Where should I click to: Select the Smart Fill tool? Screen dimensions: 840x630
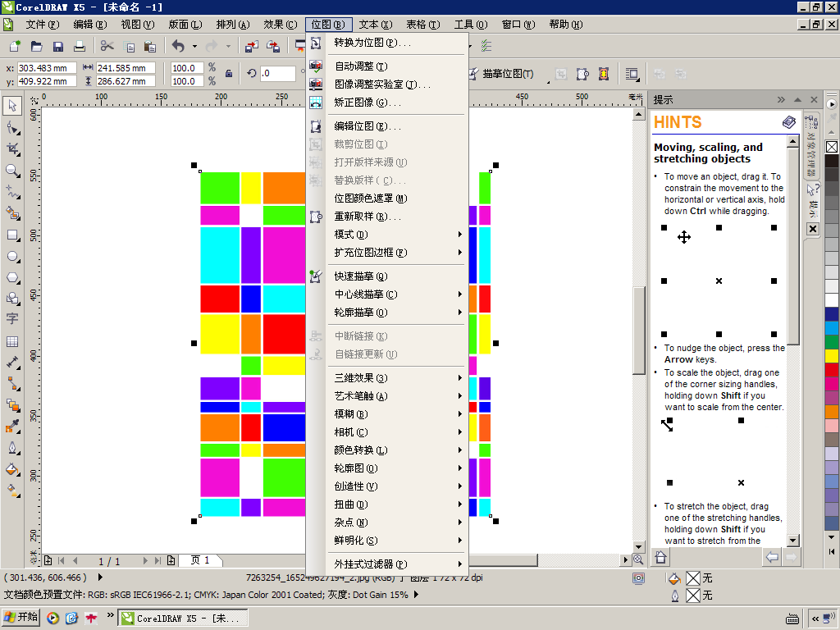coord(12,213)
